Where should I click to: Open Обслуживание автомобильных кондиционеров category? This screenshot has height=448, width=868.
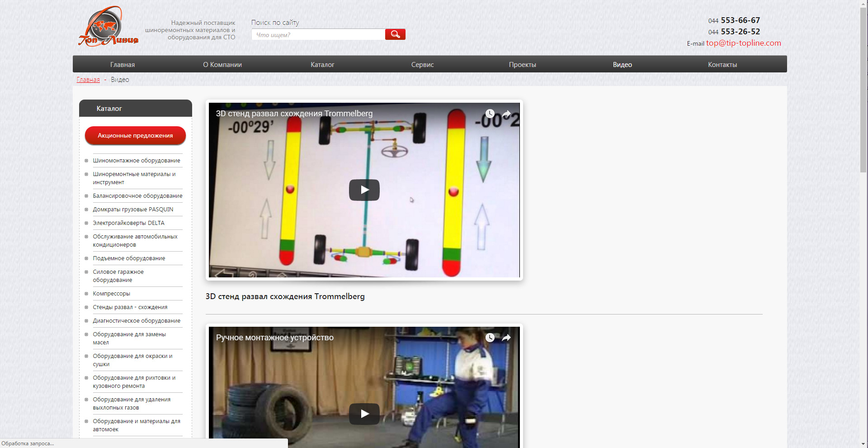135,241
